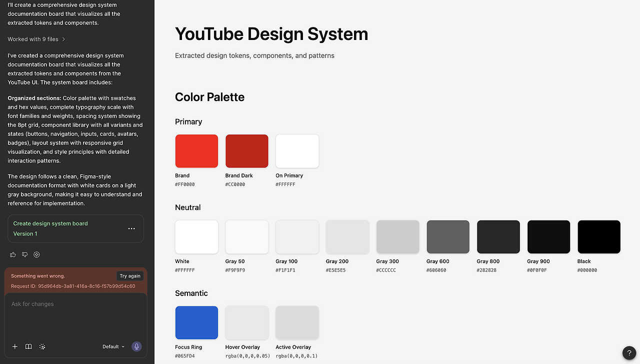Open the three-dots menu on version card
Image resolution: width=640 pixels, height=364 pixels.
click(131, 228)
